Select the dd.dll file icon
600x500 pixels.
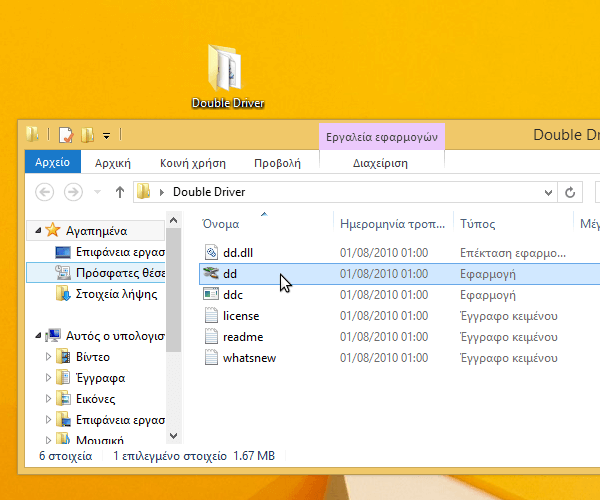[x=211, y=252]
